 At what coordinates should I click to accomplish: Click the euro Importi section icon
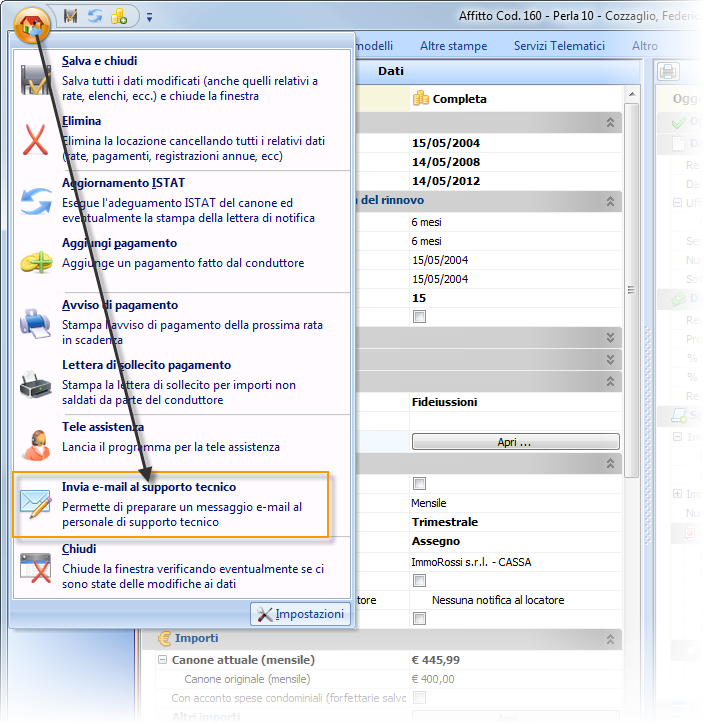pos(164,639)
